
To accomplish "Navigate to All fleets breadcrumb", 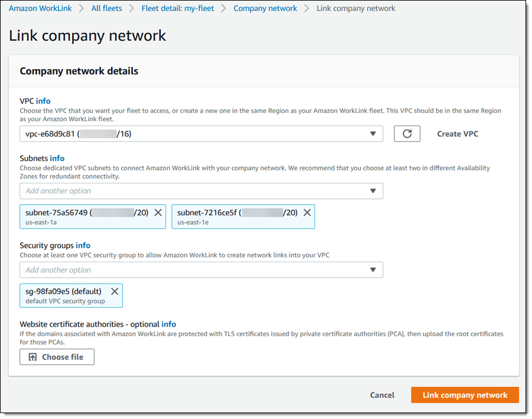I will (106, 8).
